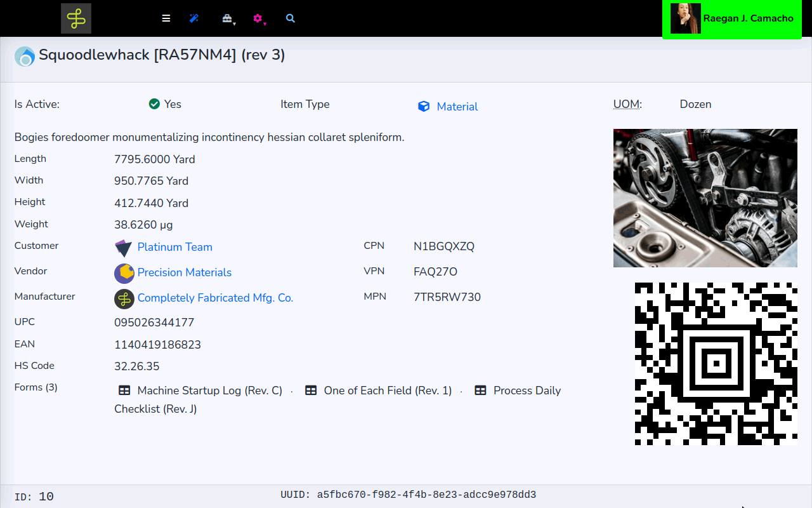Open settings via the pink gear icon

pyautogui.click(x=258, y=18)
